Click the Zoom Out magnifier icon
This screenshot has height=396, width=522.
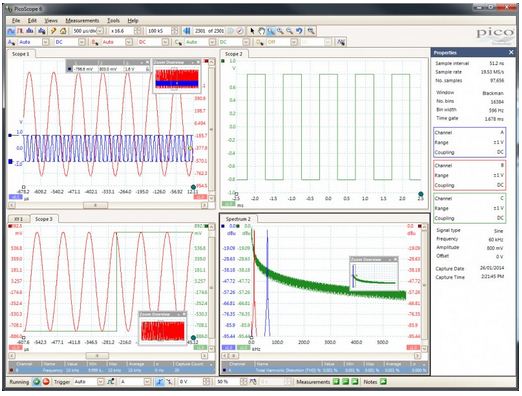click(x=289, y=31)
